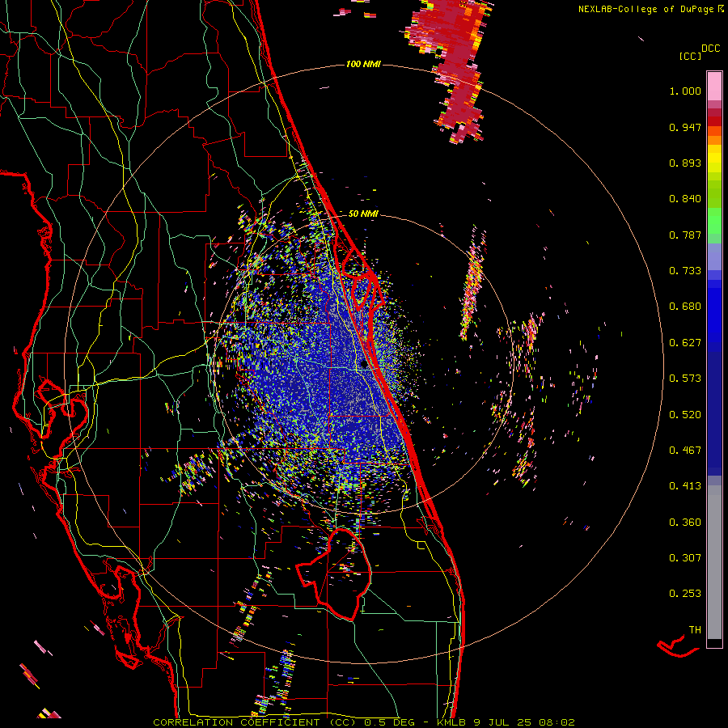Click the 0.733 scale value
The height and width of the screenshot is (728, 728).
685,271
